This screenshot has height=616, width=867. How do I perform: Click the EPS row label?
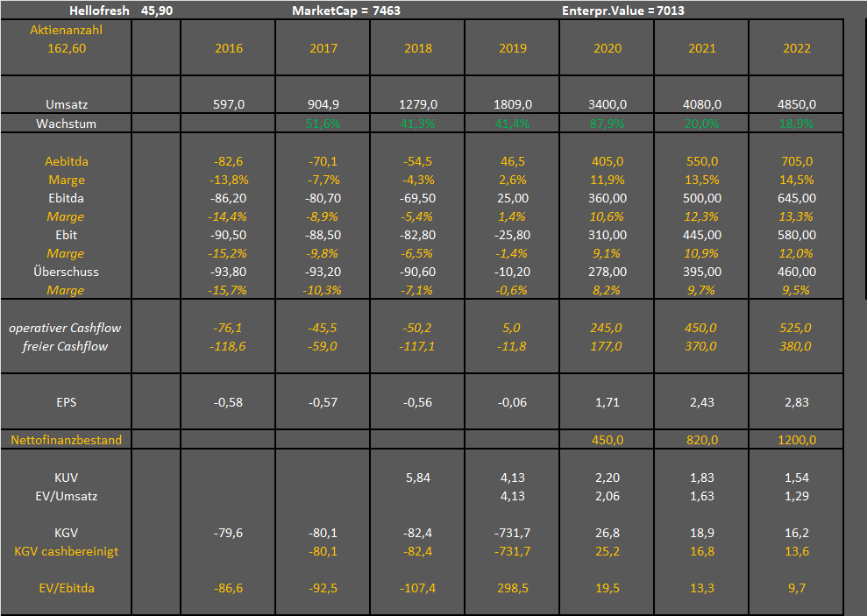(x=67, y=401)
